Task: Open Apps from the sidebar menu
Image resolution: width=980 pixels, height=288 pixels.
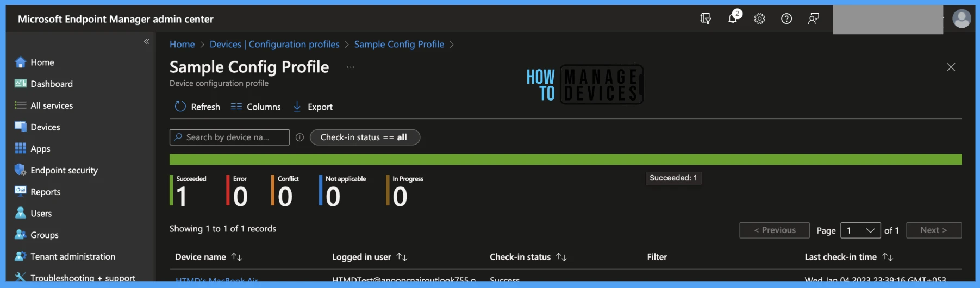Action: click(x=40, y=148)
